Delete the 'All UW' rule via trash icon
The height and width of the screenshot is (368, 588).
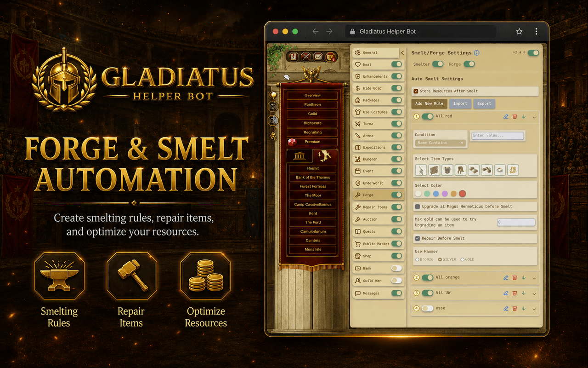pos(514,293)
